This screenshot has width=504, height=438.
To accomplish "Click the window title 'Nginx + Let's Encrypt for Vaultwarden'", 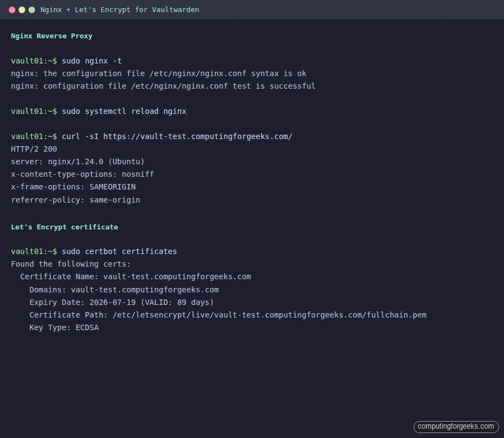I will [119, 10].
